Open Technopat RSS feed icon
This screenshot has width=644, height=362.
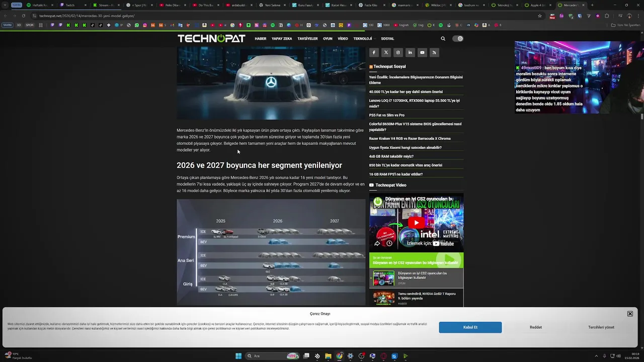tap(434, 52)
